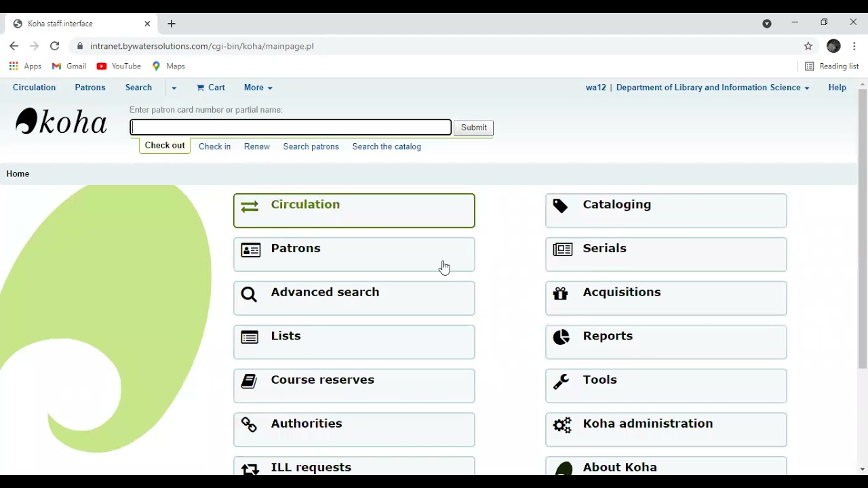The height and width of the screenshot is (488, 868).
Task: Go back in browser
Action: click(x=14, y=46)
